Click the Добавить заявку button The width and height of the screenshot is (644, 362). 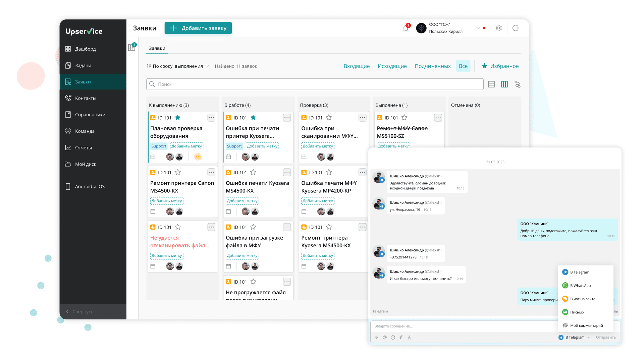[198, 28]
